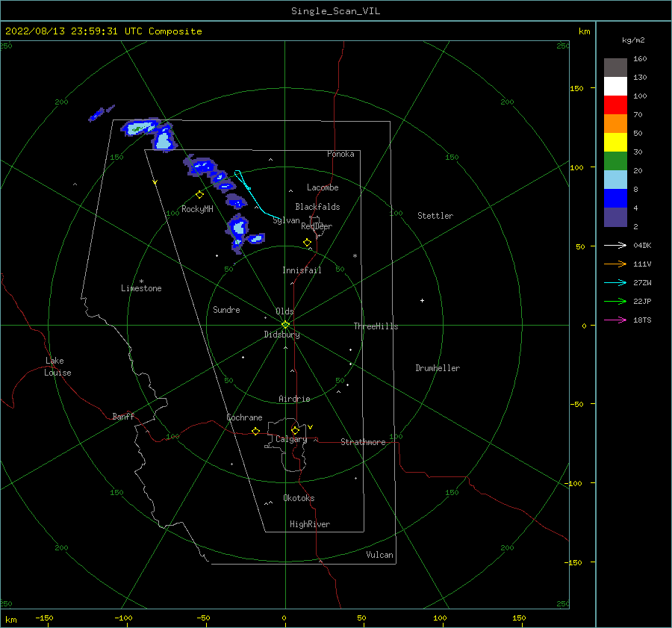Click the yellow diamond marker below RedDeer
Screen dimensions: 672x628
(307, 243)
